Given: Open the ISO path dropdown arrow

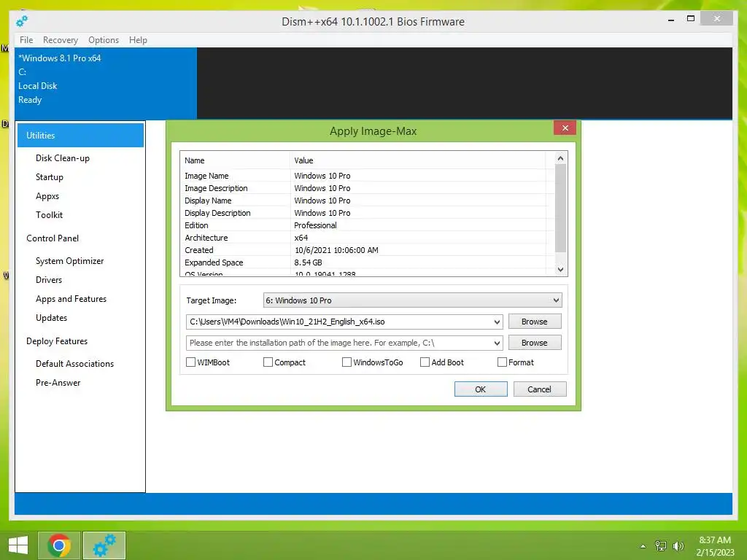Looking at the screenshot, I should pos(497,322).
